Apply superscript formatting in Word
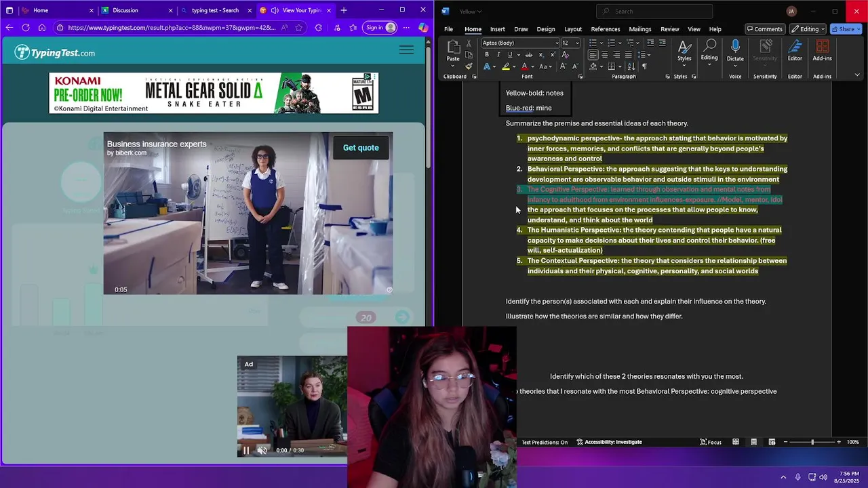 (x=553, y=55)
